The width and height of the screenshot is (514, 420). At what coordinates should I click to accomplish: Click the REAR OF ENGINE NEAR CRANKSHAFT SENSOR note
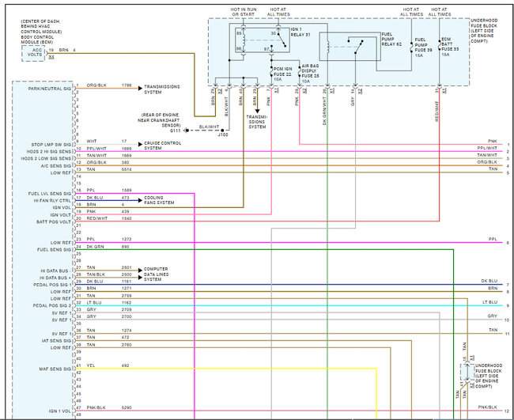159,120
